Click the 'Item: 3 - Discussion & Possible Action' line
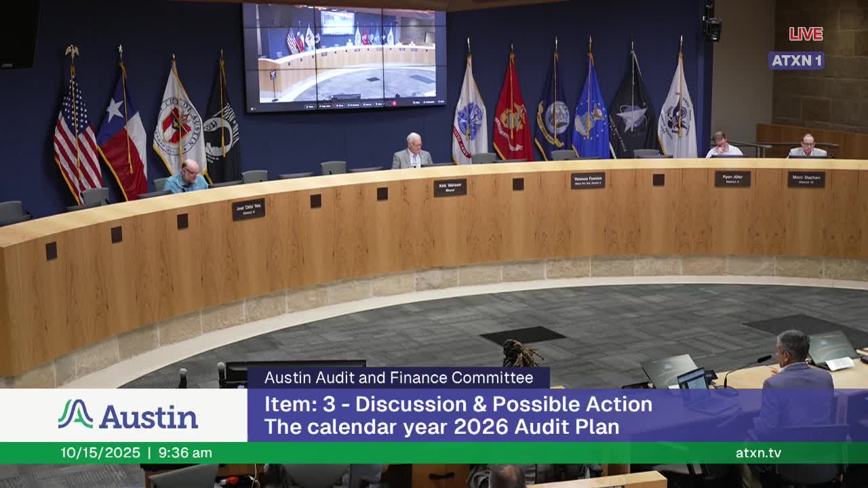Screen dimensions: 868x488 (458, 404)
